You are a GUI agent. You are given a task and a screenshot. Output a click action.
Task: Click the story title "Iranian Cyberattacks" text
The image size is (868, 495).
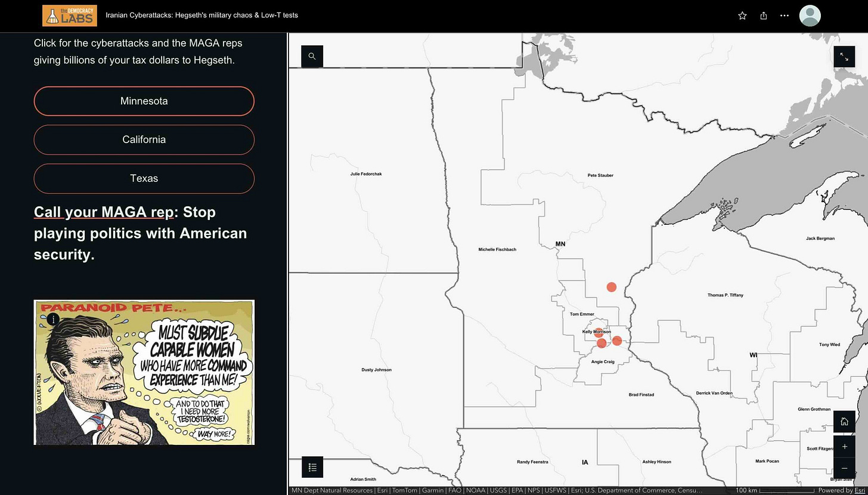[x=201, y=15]
